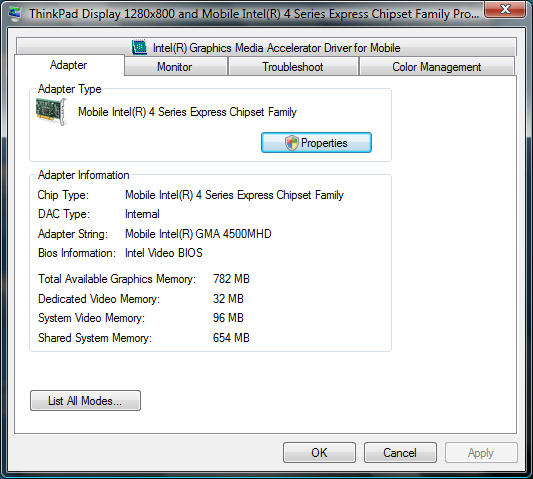
Task: Click the DAC Type value Internal
Action: pyautogui.click(x=142, y=214)
